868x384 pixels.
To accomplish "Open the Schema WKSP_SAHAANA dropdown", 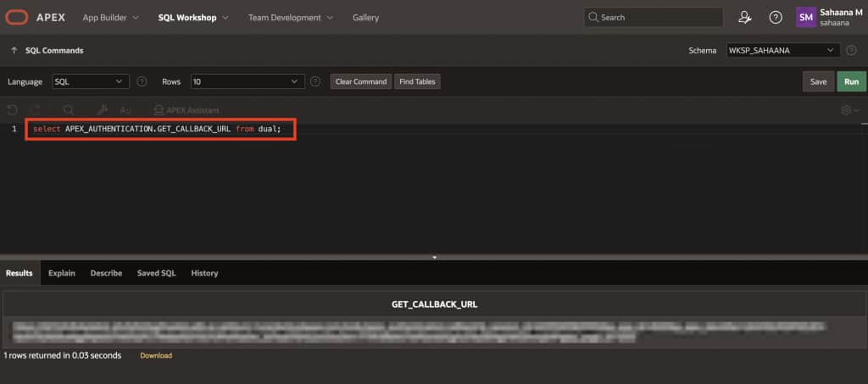I will (783, 50).
